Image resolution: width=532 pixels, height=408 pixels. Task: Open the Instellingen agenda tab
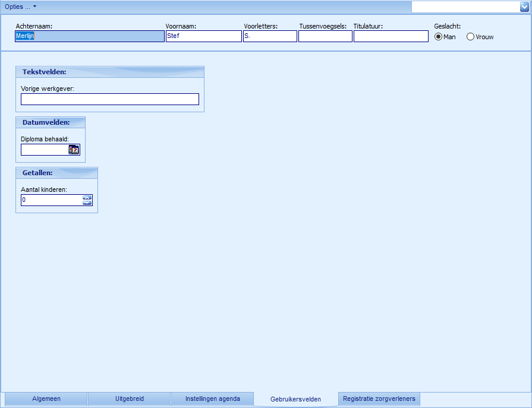[x=212, y=399]
